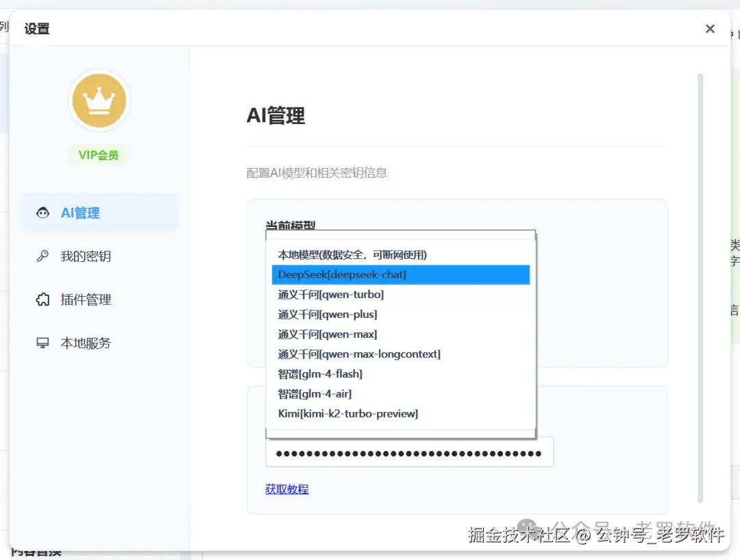Pick 通义千问[qwen-max] model
Viewport: 740px width, 560px height.
pyautogui.click(x=401, y=334)
